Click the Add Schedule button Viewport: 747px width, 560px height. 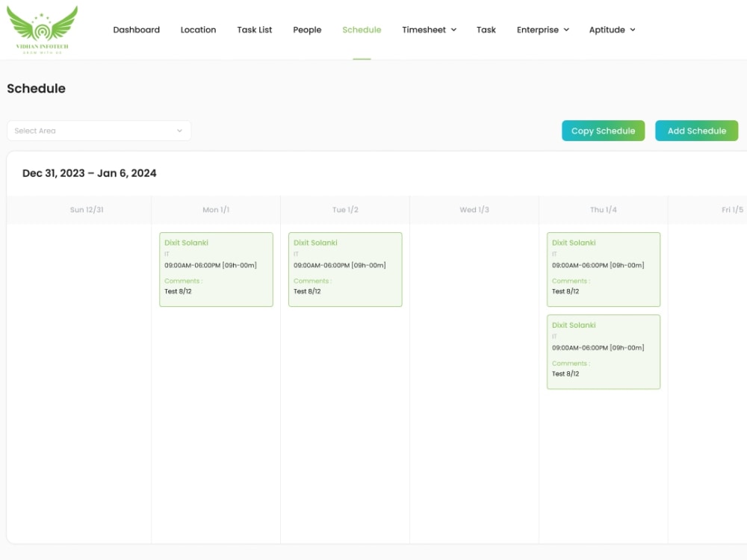tap(696, 131)
